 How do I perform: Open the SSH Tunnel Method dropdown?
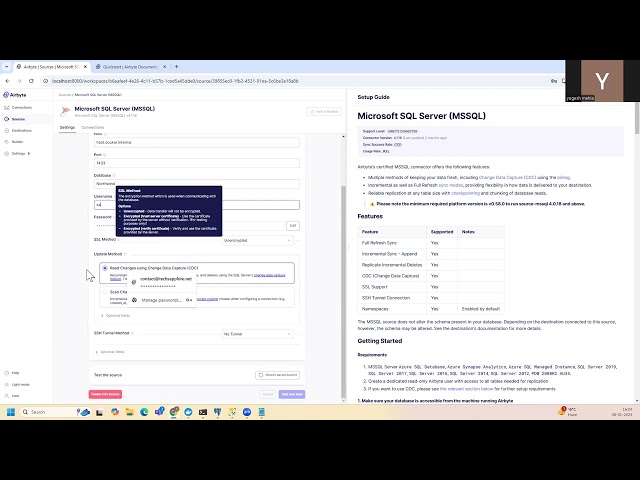tap(258, 334)
